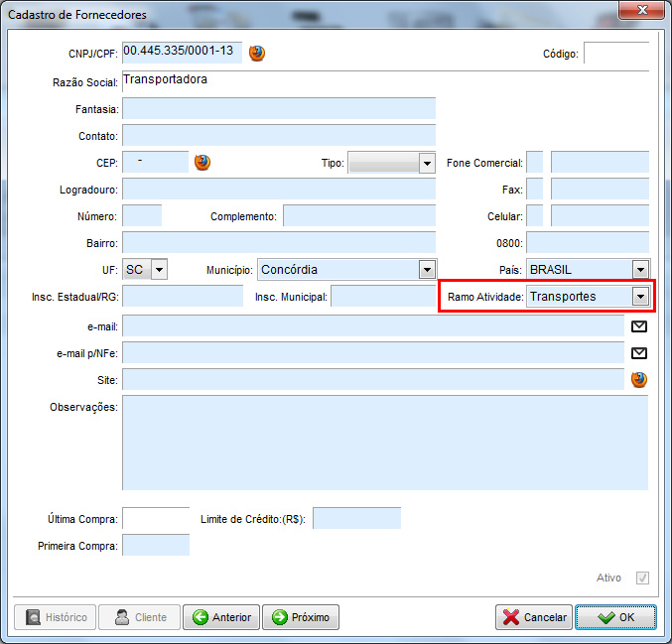Open the Ramo Atividade dropdown
Viewport: 672px width, 644px height.
click(640, 296)
